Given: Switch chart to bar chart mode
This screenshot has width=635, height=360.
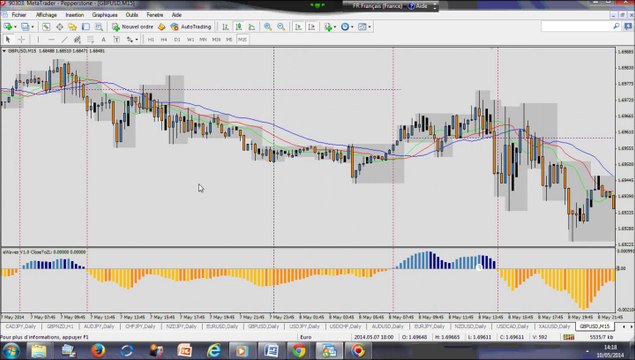Looking at the screenshot, I should [x=226, y=27].
